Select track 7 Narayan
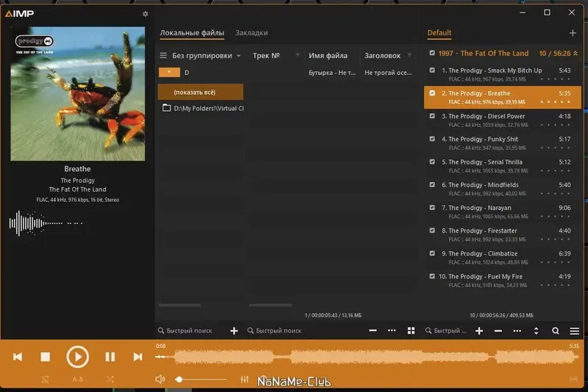This screenshot has width=588, height=392. click(503, 211)
